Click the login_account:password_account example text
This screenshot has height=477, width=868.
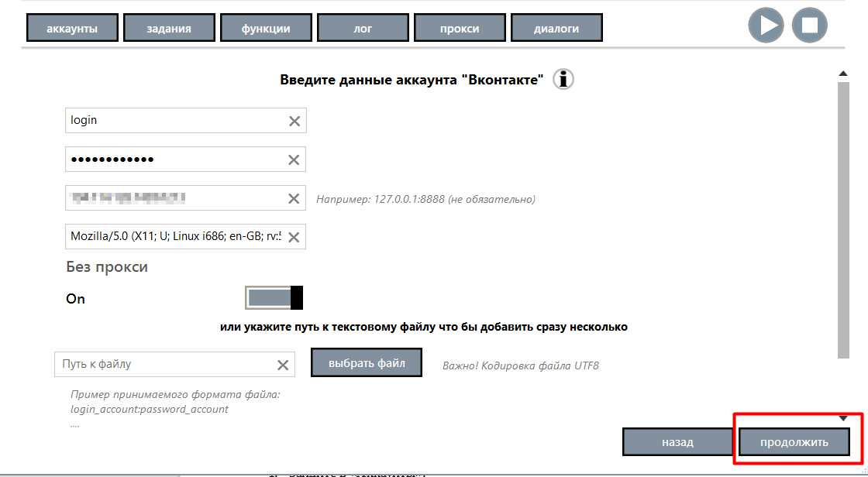click(150, 410)
